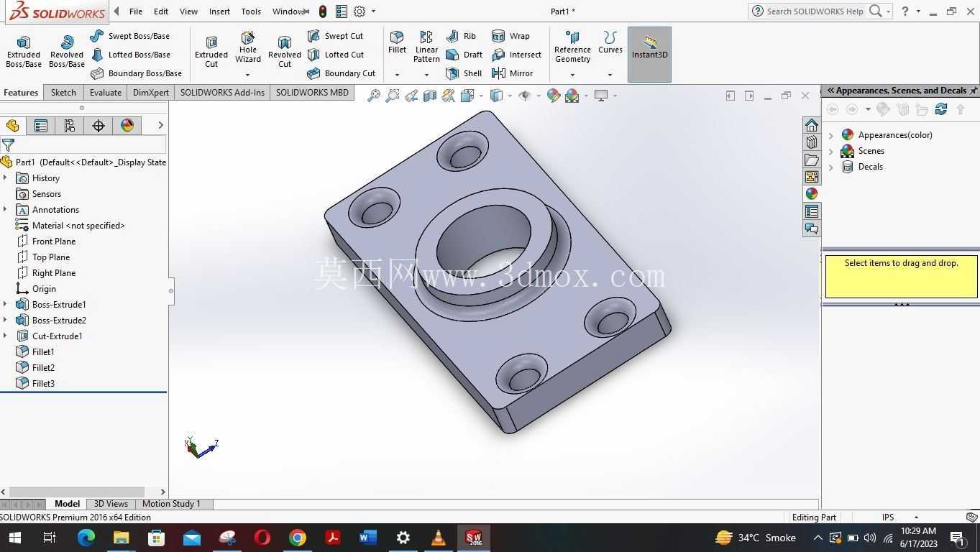The image size is (980, 552).
Task: Open Google Chrome from the taskbar
Action: click(x=297, y=538)
